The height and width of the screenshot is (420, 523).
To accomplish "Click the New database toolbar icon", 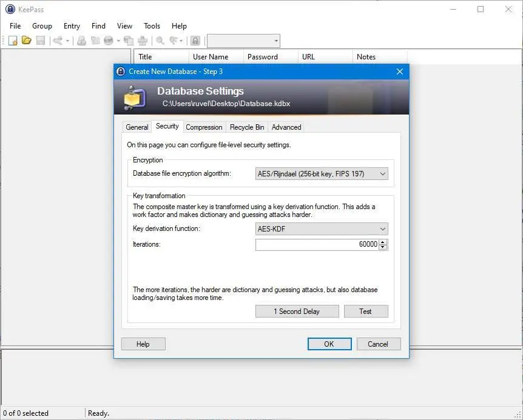I will pos(13,41).
